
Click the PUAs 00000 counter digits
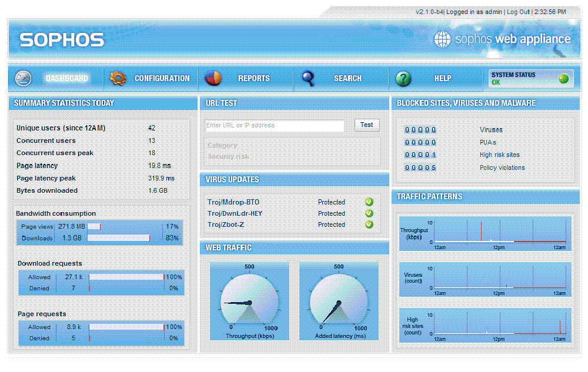click(420, 142)
